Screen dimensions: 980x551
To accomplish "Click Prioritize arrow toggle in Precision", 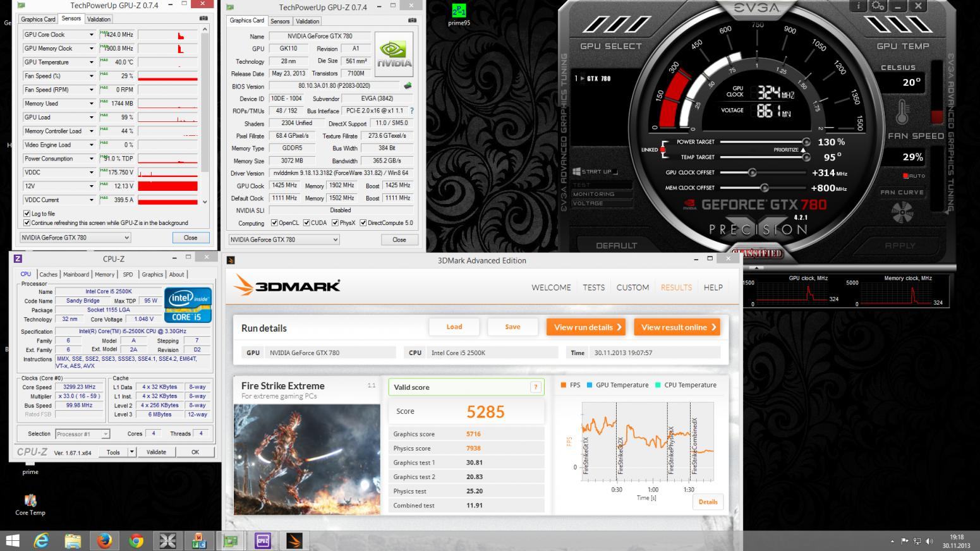I will click(x=804, y=150).
